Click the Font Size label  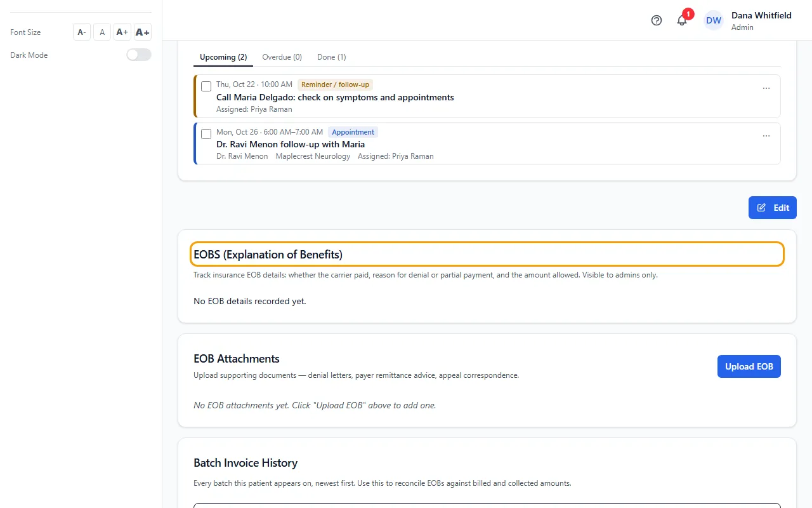pyautogui.click(x=25, y=32)
